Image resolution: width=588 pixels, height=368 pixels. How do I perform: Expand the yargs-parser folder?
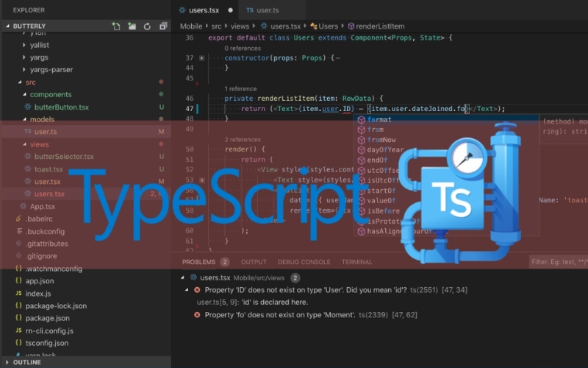click(x=24, y=69)
